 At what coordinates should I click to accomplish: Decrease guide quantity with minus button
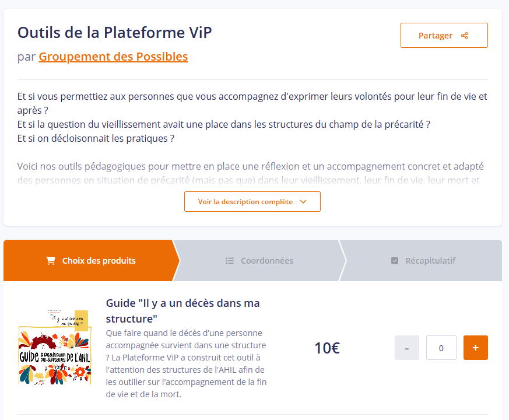coord(407,348)
